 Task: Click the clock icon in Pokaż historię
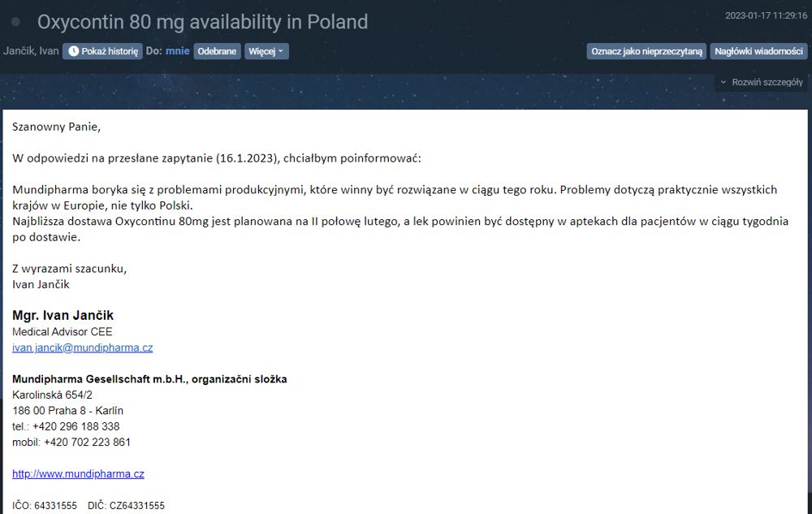click(x=74, y=51)
